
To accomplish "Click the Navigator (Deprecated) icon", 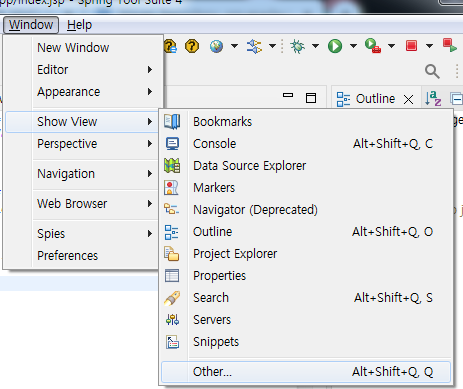I will 171,209.
